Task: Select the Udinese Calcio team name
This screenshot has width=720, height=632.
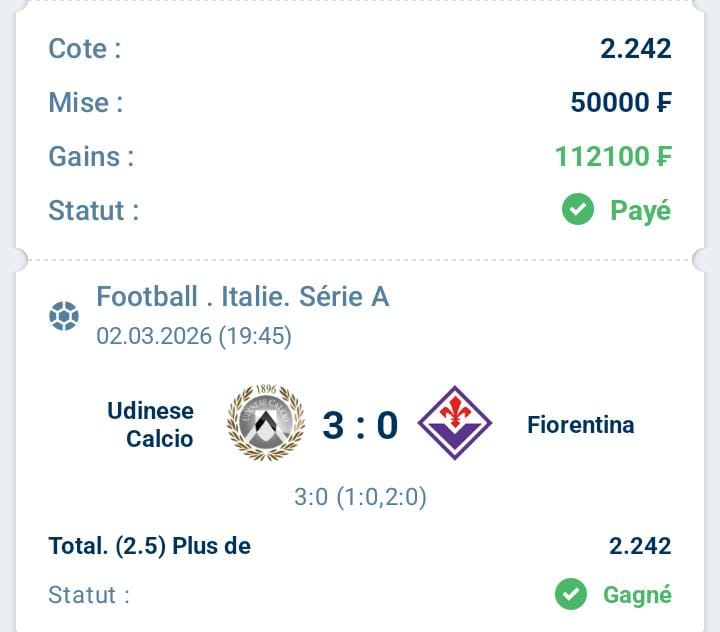Action: coord(150,424)
